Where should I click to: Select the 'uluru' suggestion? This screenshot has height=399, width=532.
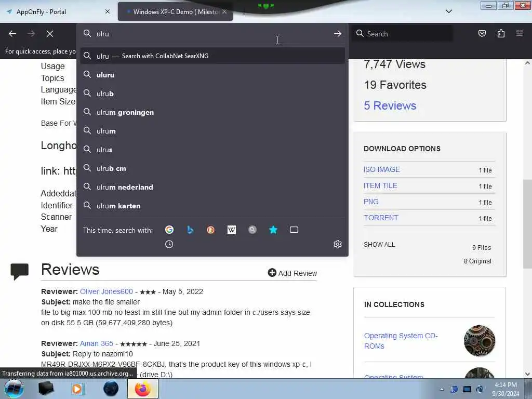click(x=212, y=75)
